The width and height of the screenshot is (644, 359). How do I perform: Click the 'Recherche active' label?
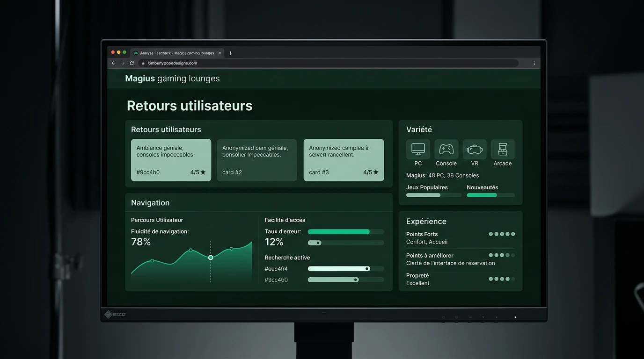[287, 258]
